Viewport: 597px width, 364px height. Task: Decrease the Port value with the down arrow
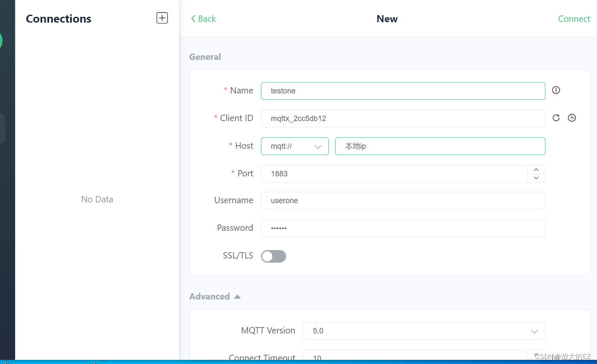pyautogui.click(x=536, y=178)
